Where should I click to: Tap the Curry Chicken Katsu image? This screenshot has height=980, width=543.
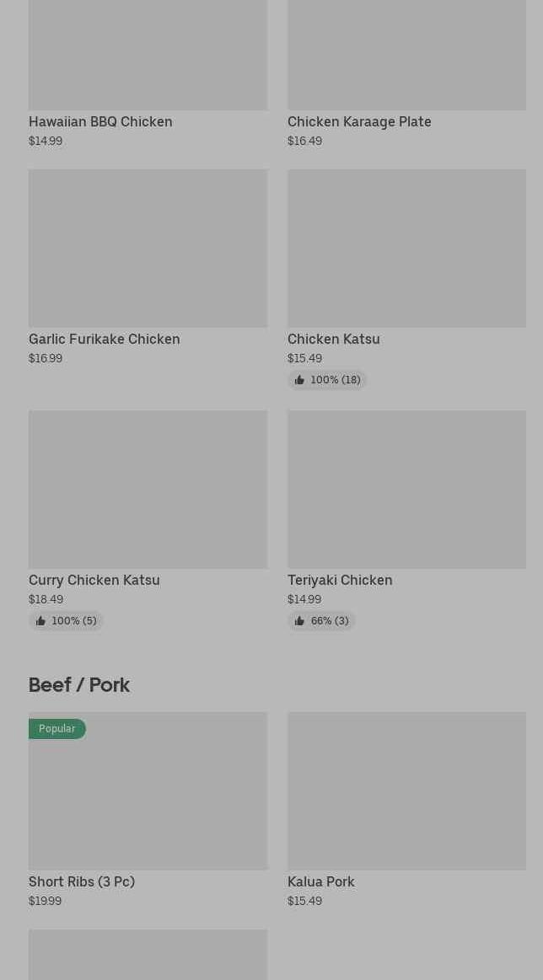pyautogui.click(x=148, y=489)
